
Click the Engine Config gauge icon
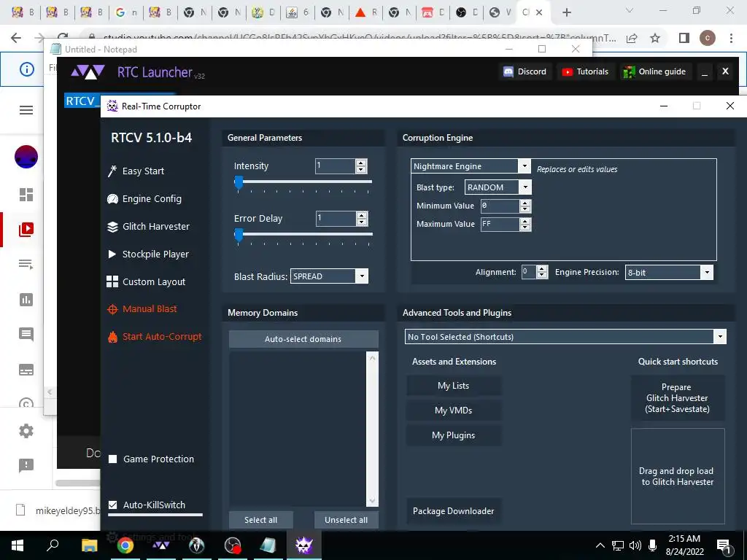(x=112, y=199)
